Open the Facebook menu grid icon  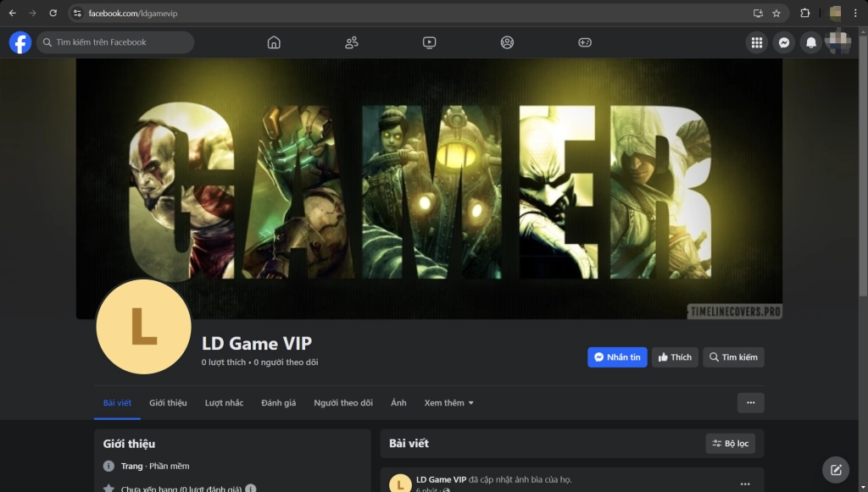[x=757, y=42]
